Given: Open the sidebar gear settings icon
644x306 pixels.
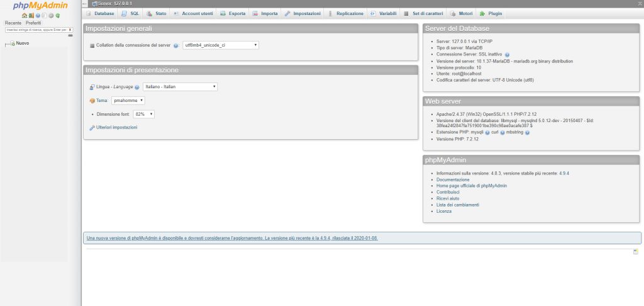Looking at the screenshot, I should 51,15.
